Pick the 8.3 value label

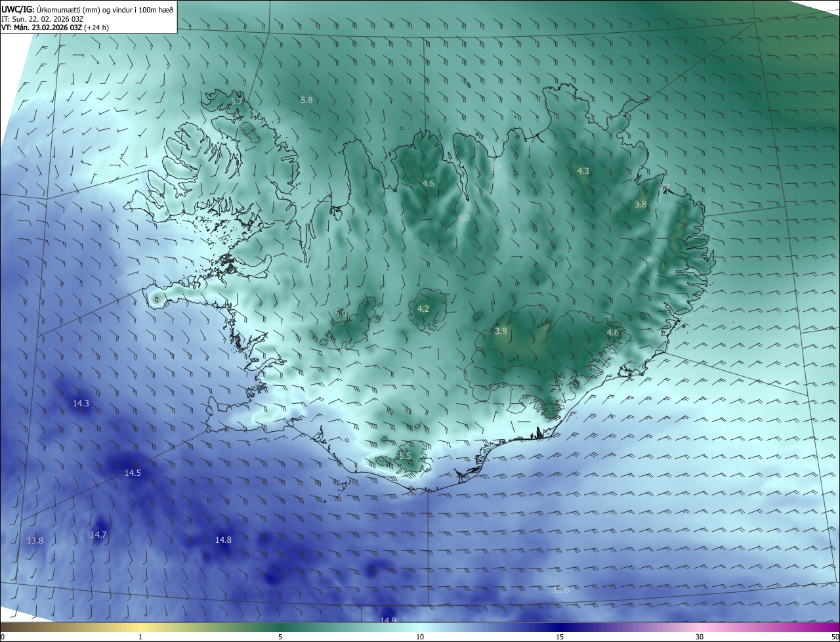tap(464, 217)
